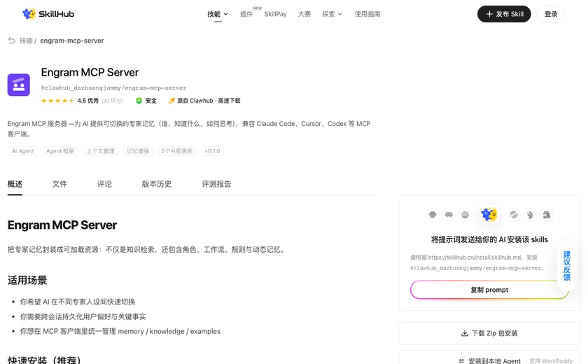Image resolution: width=588 pixels, height=364 pixels.
Task: Select the colored SkillHub agent icon in install card
Action: [x=489, y=214]
